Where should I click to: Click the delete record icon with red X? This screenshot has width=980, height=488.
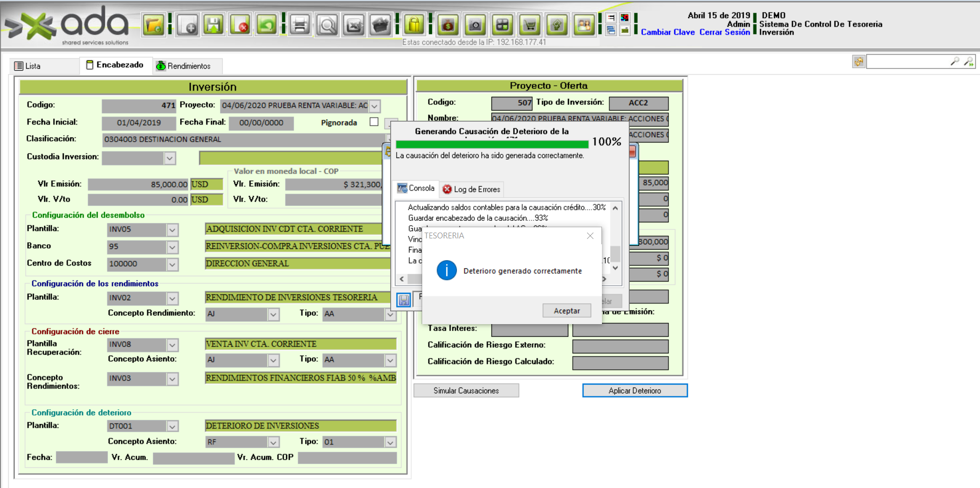(x=240, y=25)
